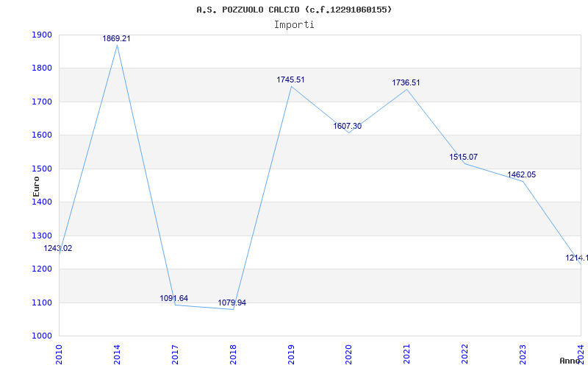Select the 1243.02 data label
Screen dimensions: 588x368
click(58, 248)
